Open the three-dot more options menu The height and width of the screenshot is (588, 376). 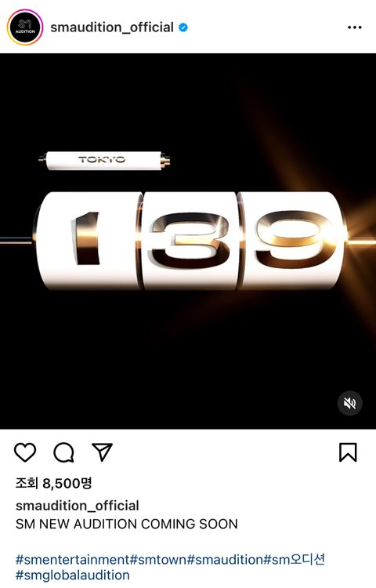(354, 27)
